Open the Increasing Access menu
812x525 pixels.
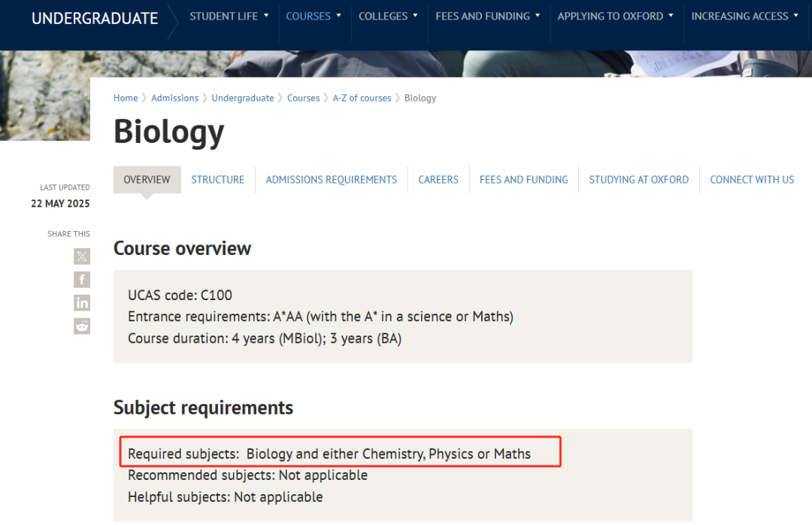[740, 16]
